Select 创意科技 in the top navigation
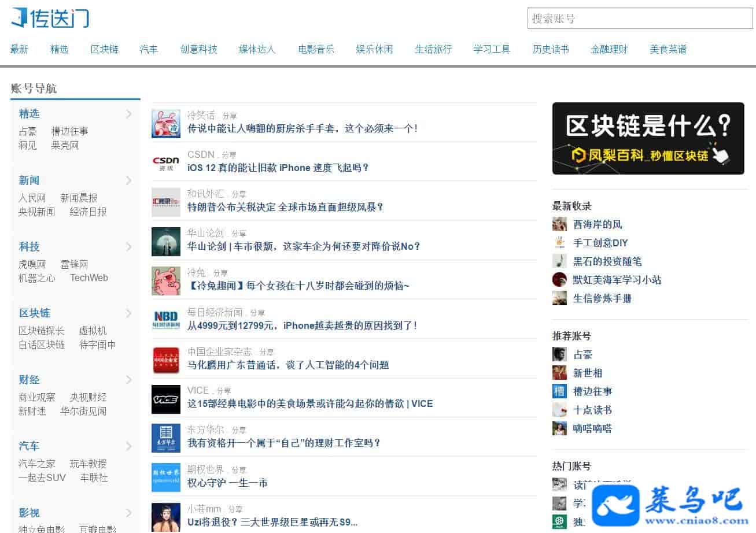 (x=199, y=49)
